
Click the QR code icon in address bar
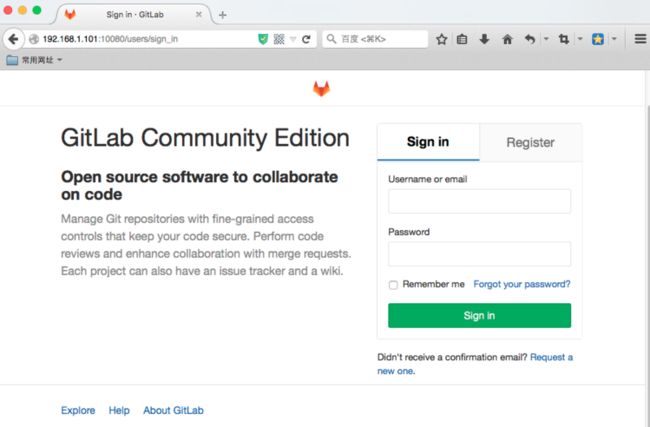(x=279, y=39)
